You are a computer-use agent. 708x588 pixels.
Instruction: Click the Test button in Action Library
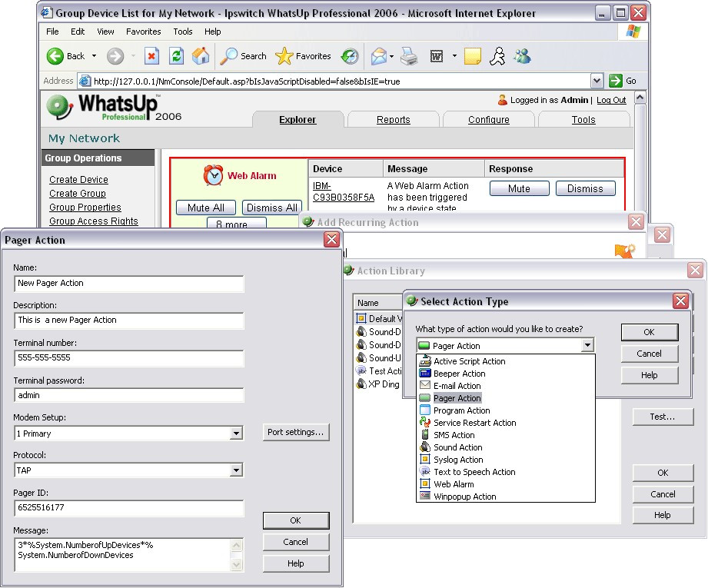click(663, 417)
